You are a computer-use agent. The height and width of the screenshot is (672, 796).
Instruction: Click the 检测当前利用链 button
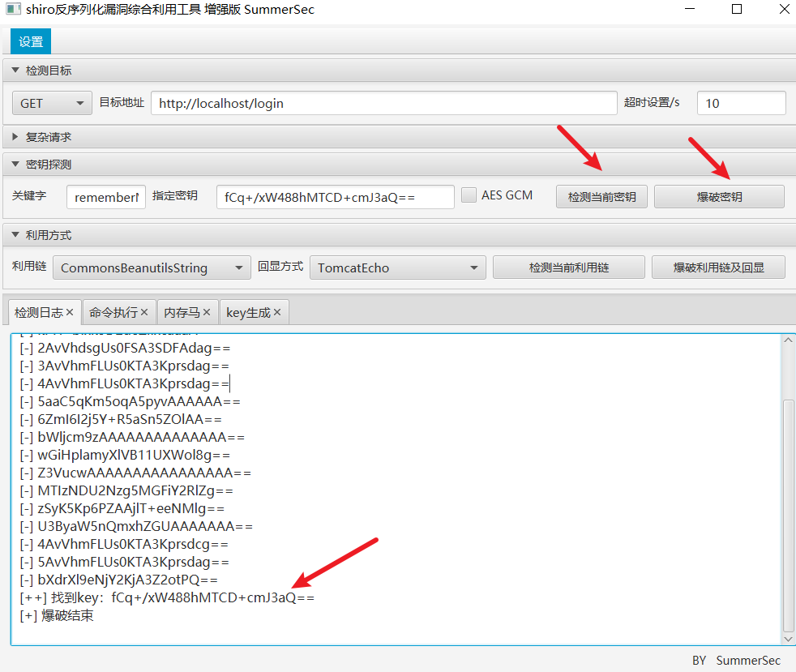[x=568, y=268]
